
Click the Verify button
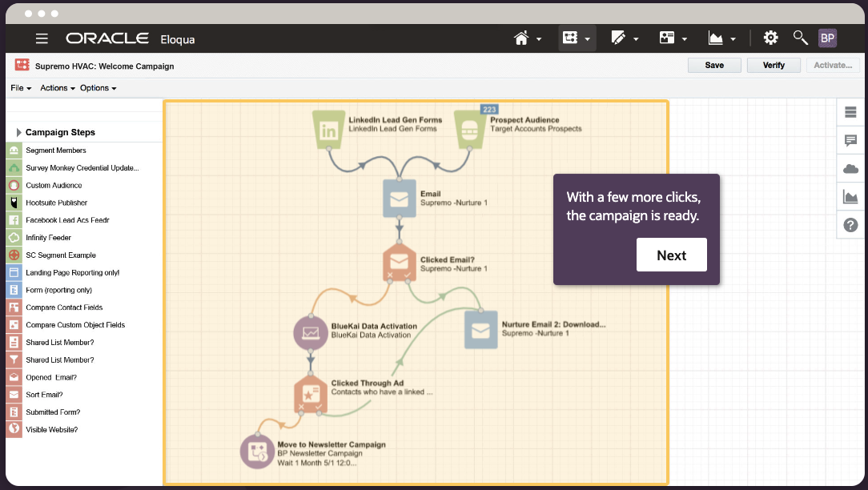point(773,65)
